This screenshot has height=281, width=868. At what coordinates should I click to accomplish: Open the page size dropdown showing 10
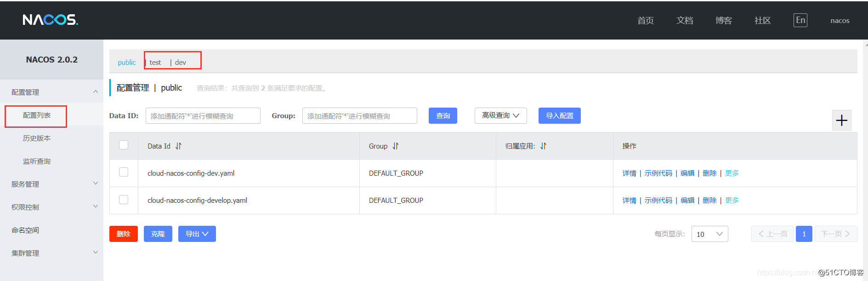click(709, 234)
